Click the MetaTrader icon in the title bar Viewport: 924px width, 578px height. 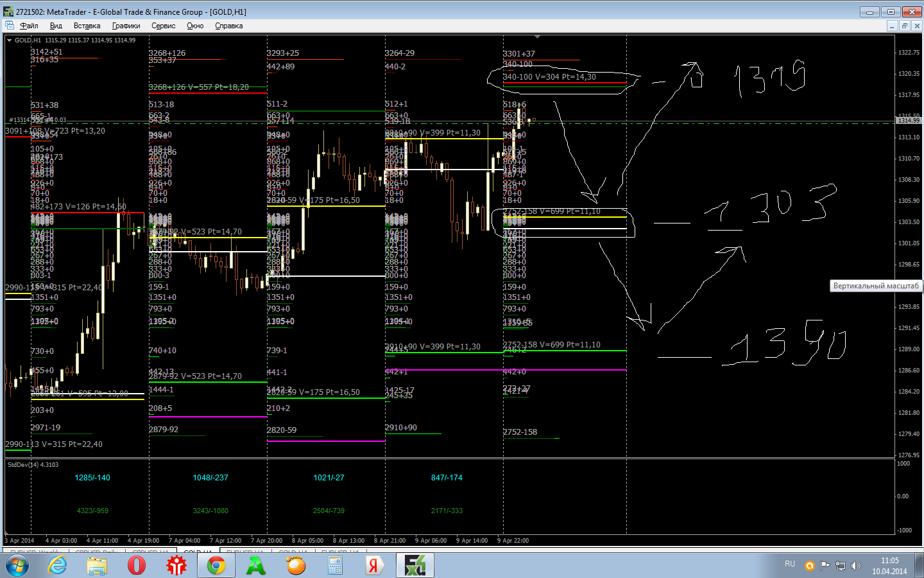pos(8,12)
